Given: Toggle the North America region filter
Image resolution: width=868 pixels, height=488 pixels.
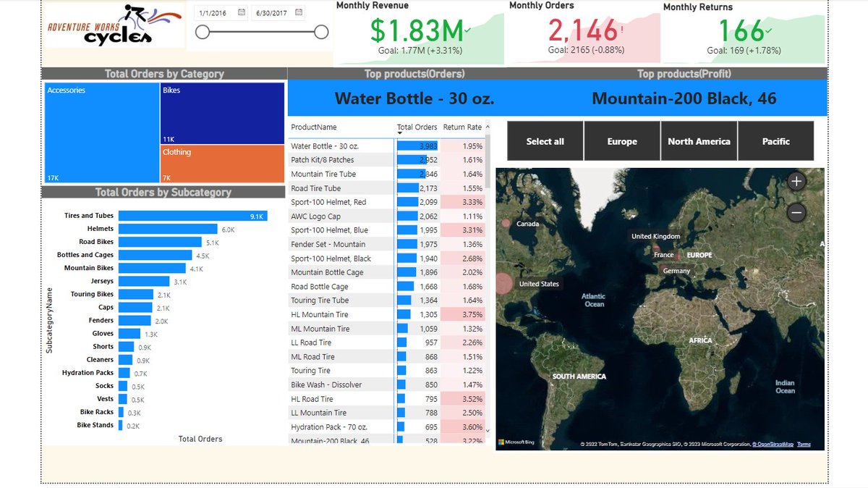Looking at the screenshot, I should pos(699,140).
